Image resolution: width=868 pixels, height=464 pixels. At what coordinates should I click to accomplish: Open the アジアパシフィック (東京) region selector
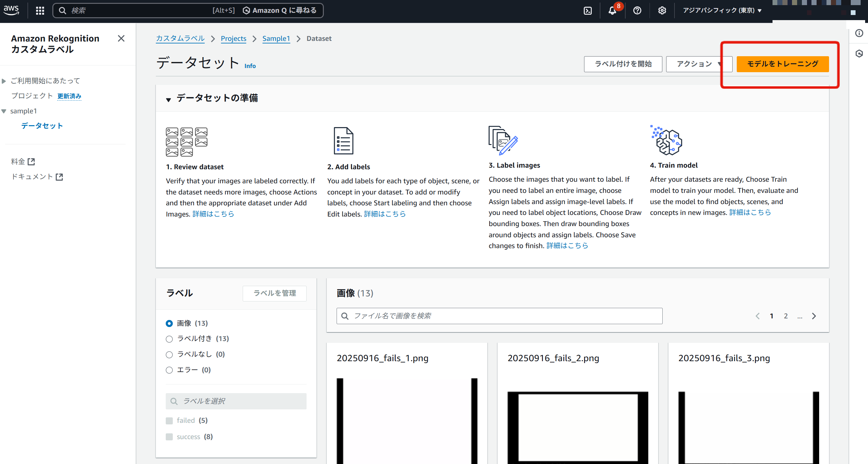click(722, 11)
